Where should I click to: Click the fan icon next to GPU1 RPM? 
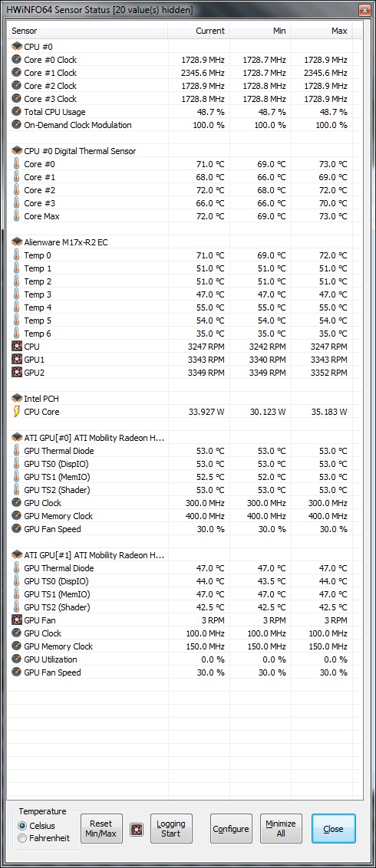coord(16,360)
